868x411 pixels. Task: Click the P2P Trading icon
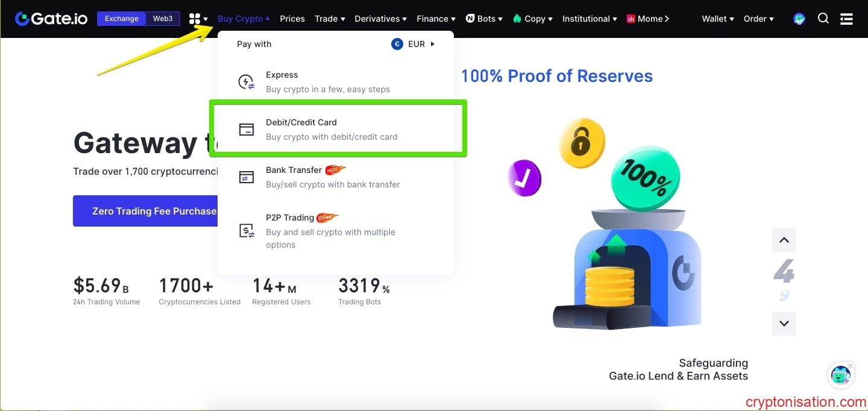tap(246, 230)
